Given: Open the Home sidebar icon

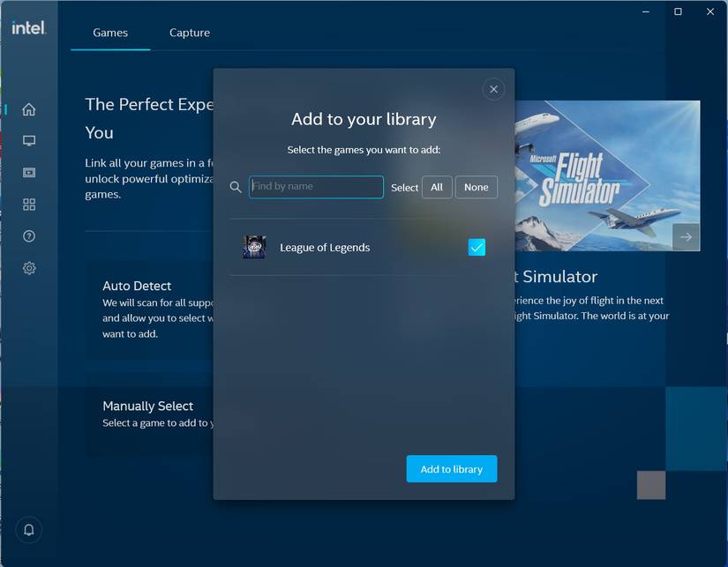Looking at the screenshot, I should [29, 109].
